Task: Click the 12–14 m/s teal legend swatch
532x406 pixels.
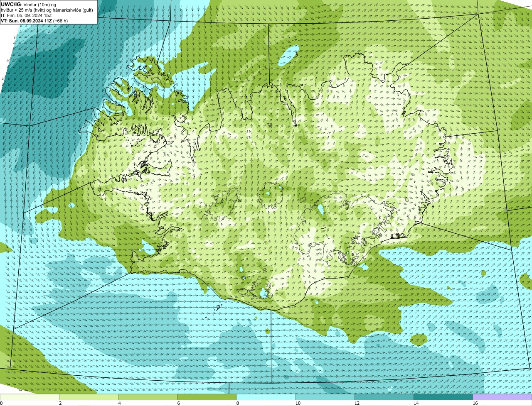Action: 384,397
